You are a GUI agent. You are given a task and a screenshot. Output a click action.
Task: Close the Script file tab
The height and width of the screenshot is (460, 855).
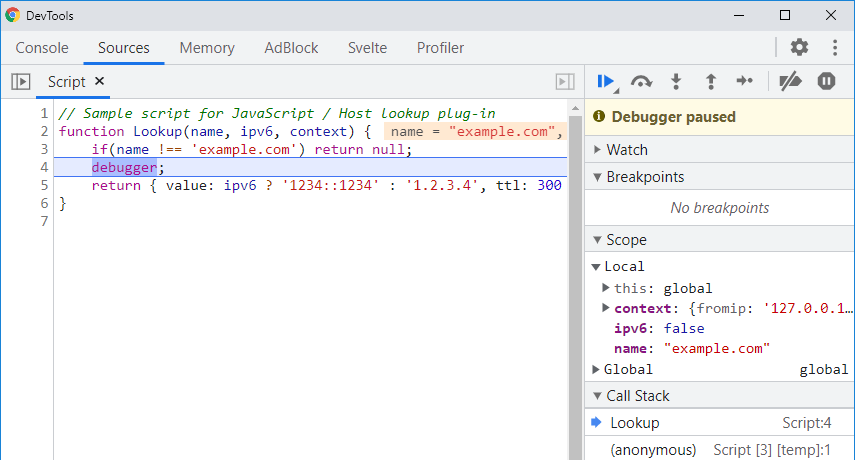(x=99, y=82)
